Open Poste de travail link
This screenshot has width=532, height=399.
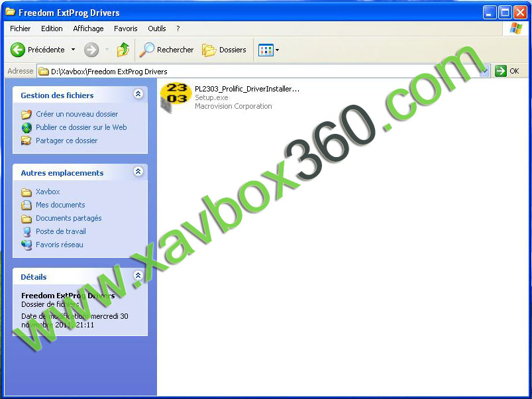[61, 231]
